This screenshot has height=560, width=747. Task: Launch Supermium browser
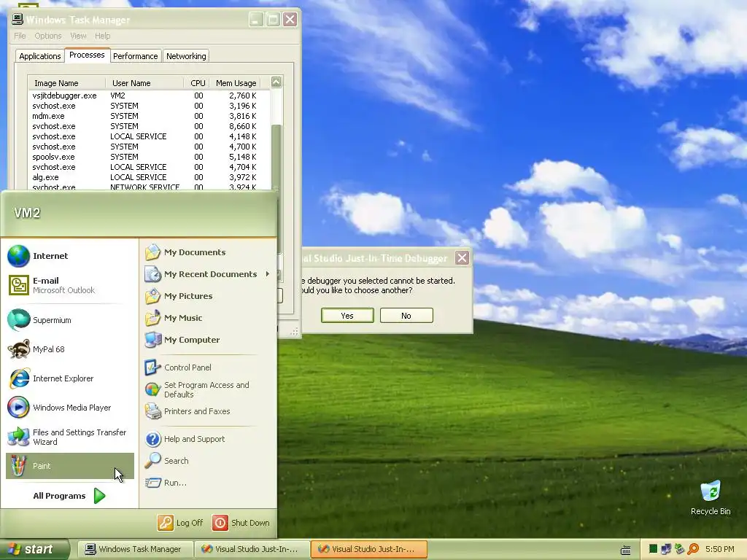tap(69, 320)
